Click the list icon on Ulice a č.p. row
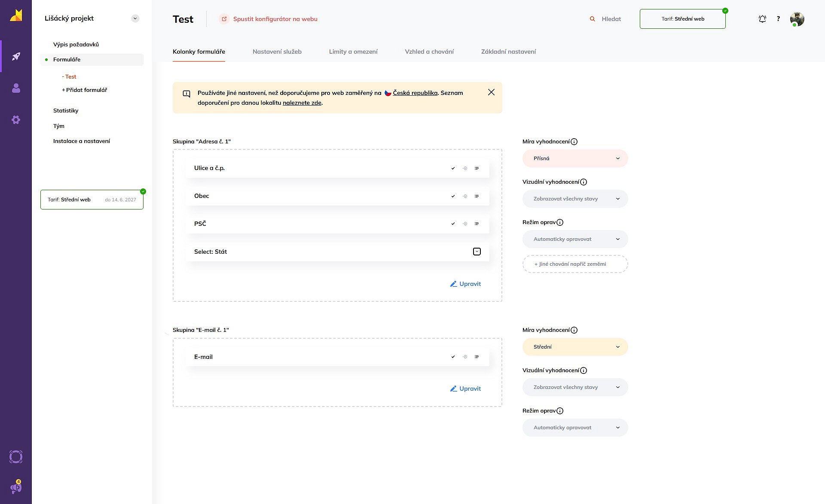Image resolution: width=825 pixels, height=504 pixels. pyautogui.click(x=477, y=168)
